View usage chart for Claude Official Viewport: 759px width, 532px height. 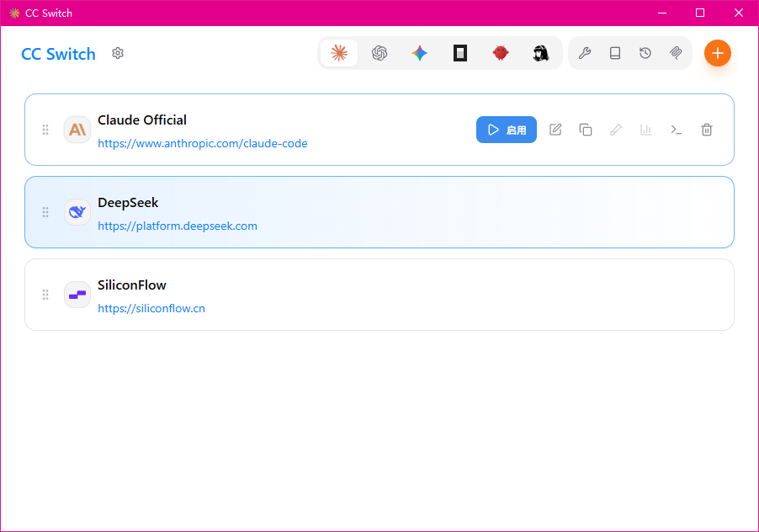[x=646, y=130]
